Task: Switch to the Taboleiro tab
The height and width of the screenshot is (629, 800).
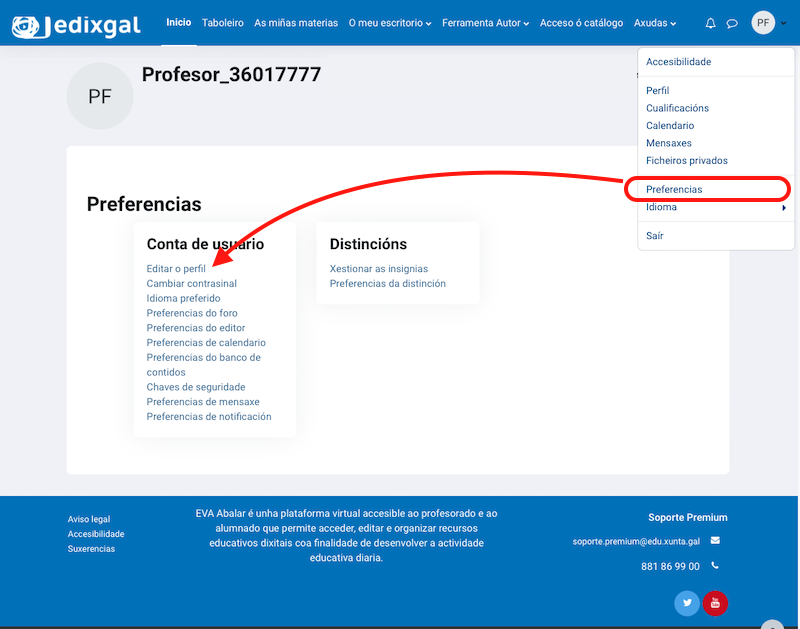Action: click(222, 22)
